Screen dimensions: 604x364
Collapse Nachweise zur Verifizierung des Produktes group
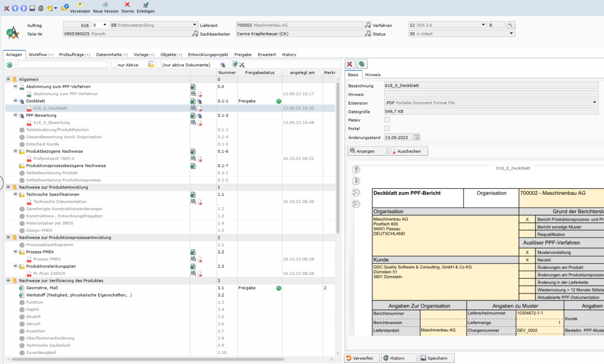8,280
